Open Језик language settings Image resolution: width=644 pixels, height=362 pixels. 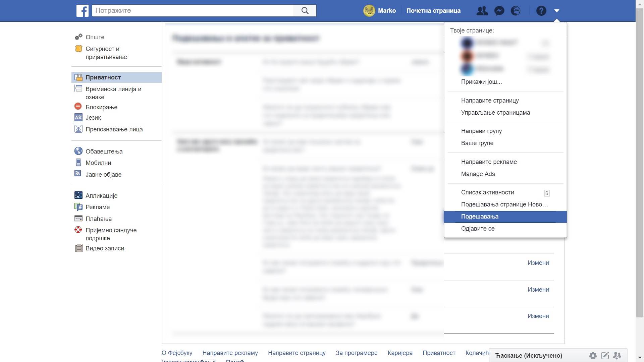(x=93, y=118)
